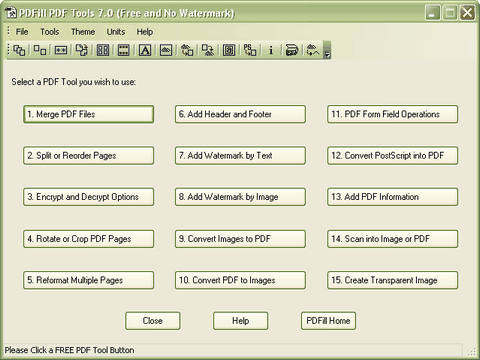Select '7. Add Watermark by Text' button
This screenshot has height=360, width=480.
pos(240,156)
